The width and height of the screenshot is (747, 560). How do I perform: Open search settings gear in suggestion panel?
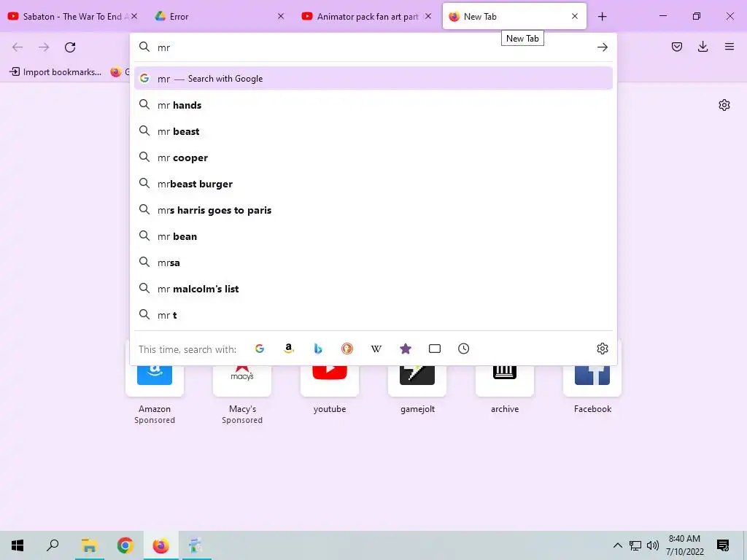tap(602, 349)
